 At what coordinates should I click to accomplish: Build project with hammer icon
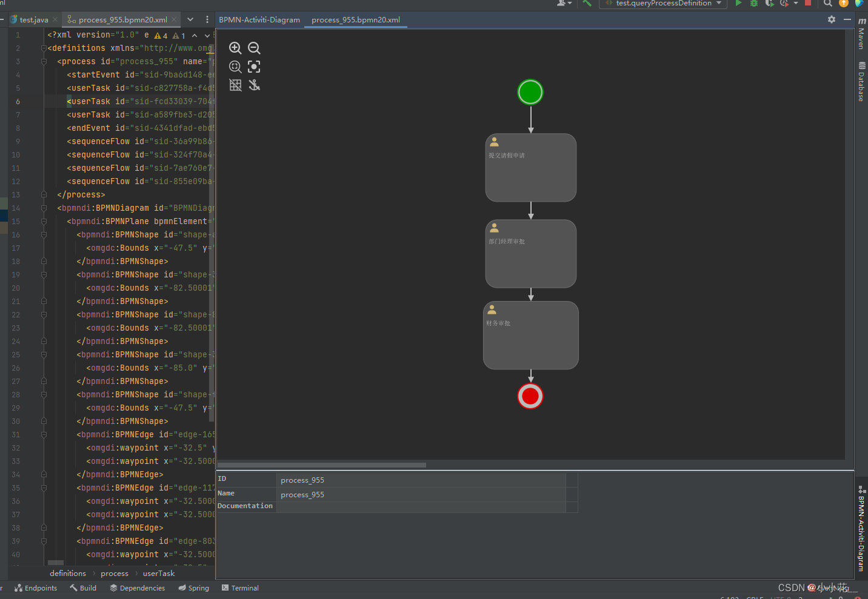(x=587, y=3)
